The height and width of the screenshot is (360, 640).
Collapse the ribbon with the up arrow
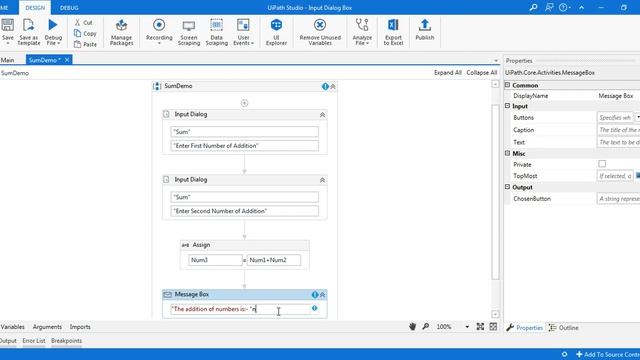point(581,7)
